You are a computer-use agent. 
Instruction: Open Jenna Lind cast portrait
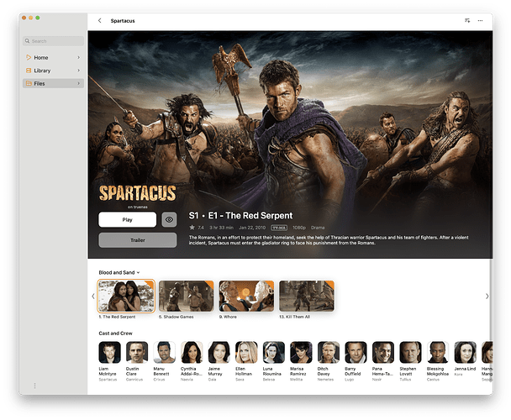(466, 352)
